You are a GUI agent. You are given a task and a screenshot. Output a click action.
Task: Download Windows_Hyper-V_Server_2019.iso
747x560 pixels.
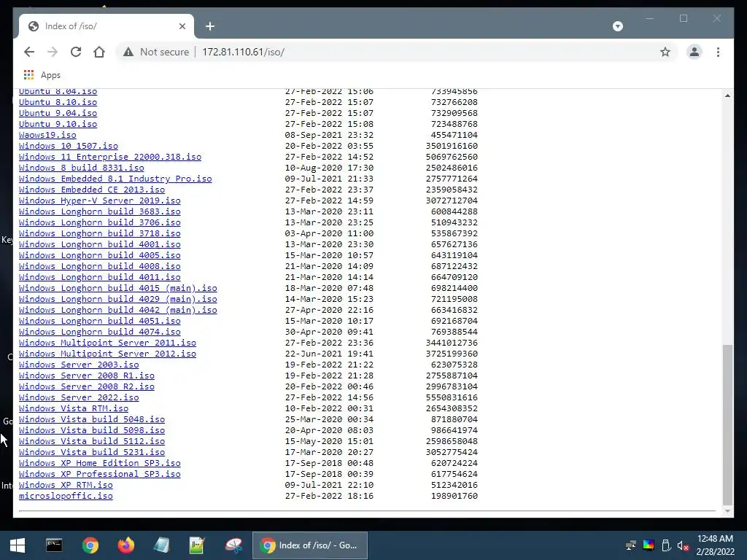point(99,201)
